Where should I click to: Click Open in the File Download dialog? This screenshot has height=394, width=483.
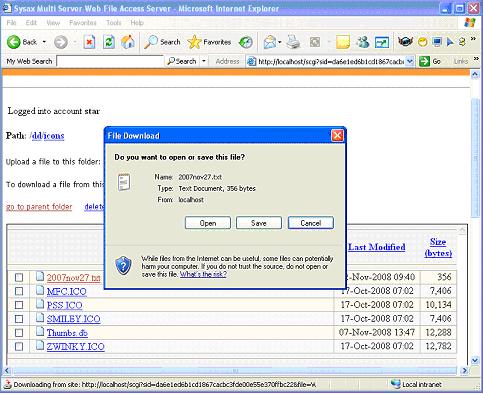[208, 223]
